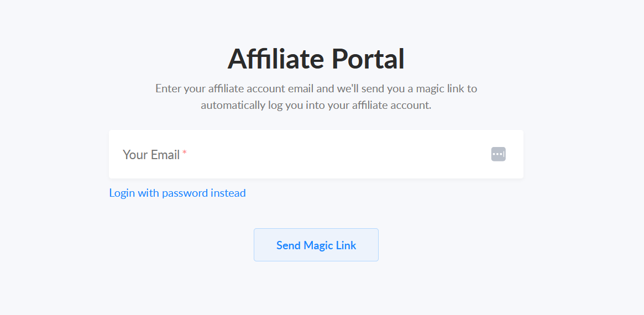Focus the Your Email input field

(x=316, y=154)
